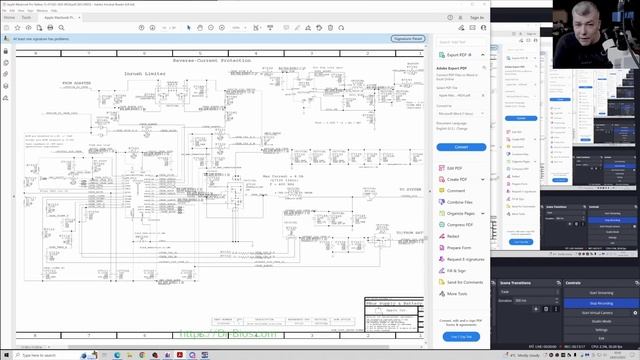Image resolution: width=640 pixels, height=360 pixels.
Task: Open virtual camera settings gear in OBS
Action: [635, 313]
